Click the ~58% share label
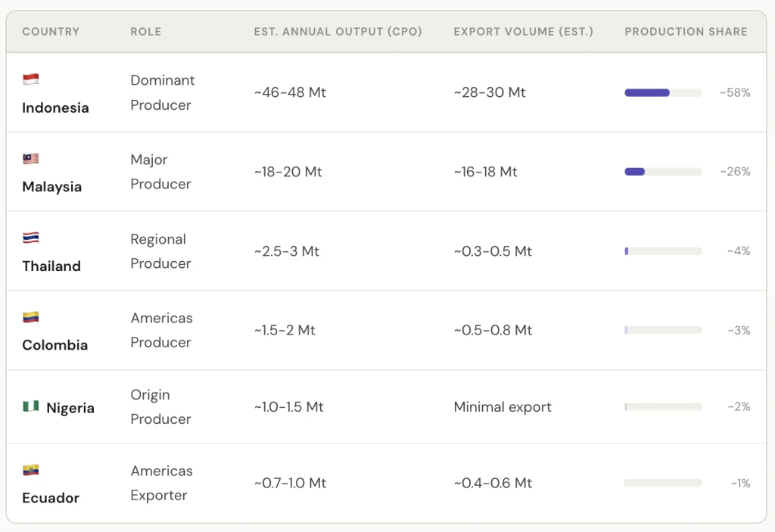Viewport: 775px width, 532px height. pyautogui.click(x=735, y=92)
